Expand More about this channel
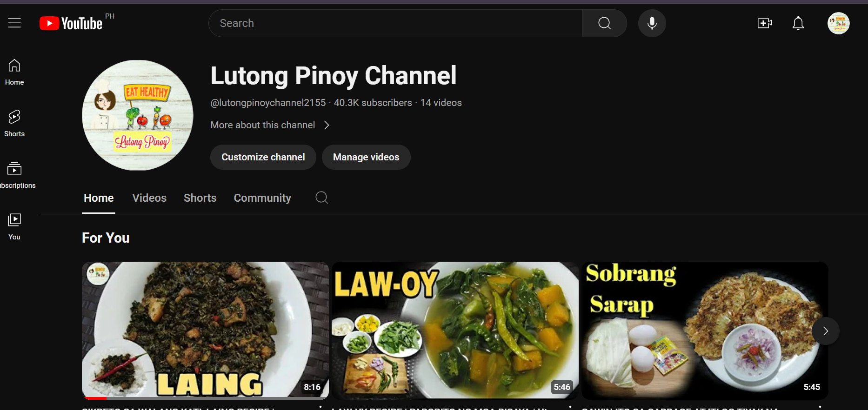 point(270,125)
